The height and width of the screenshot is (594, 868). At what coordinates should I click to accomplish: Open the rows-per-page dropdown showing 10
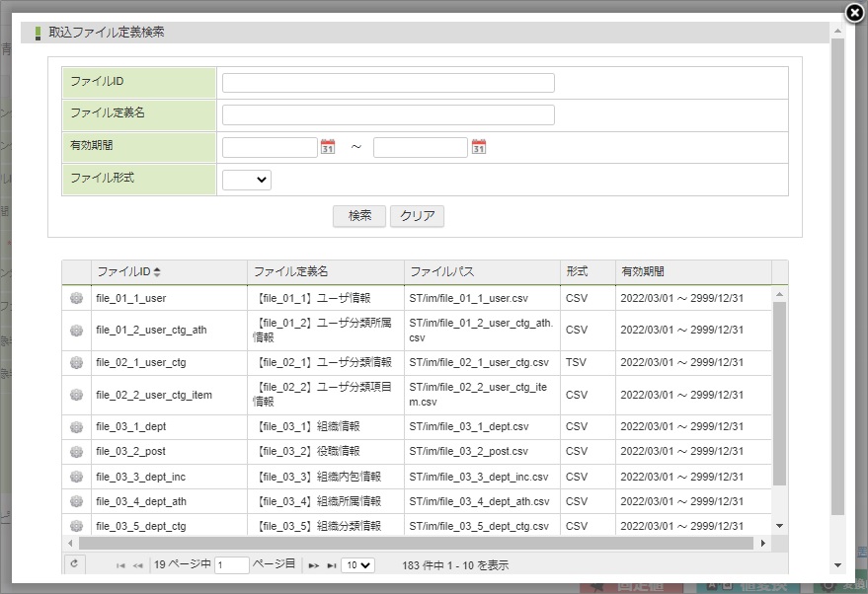pyautogui.click(x=357, y=565)
